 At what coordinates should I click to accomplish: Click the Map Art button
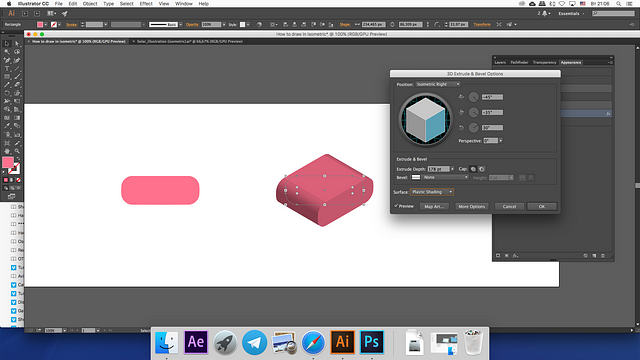click(x=434, y=207)
